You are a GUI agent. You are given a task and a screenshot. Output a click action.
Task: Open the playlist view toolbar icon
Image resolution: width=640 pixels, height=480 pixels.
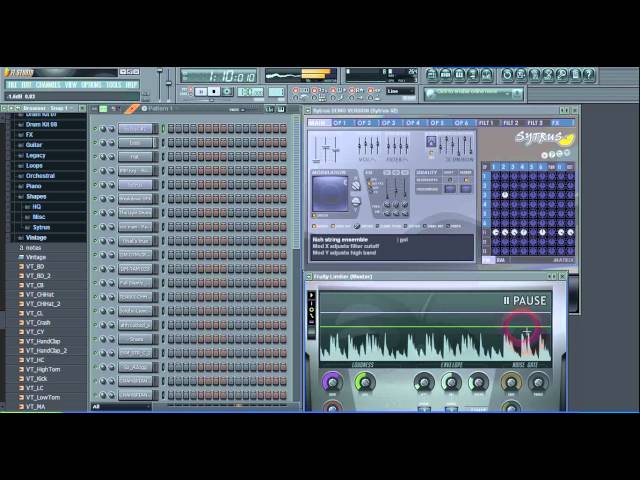(x=432, y=75)
